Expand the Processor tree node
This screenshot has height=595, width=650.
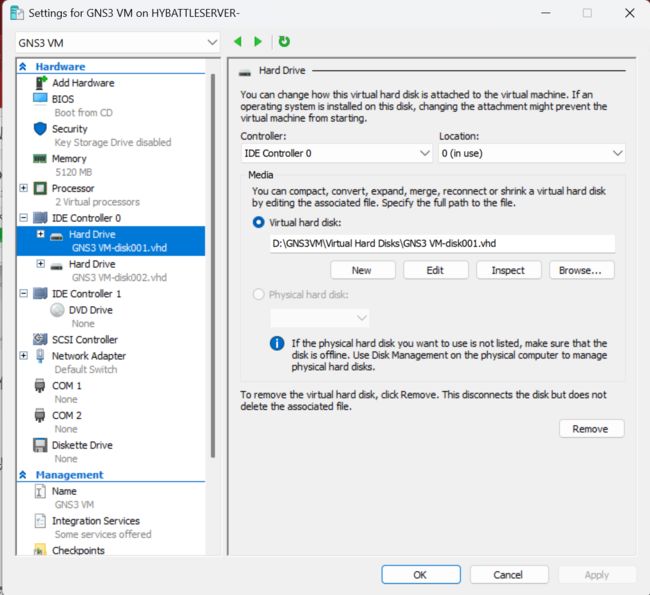point(24,188)
